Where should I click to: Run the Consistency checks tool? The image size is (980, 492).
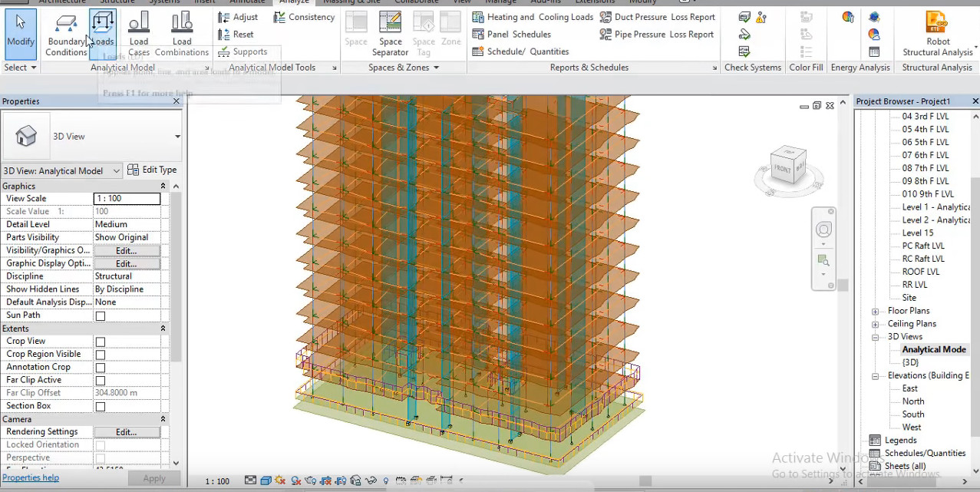tap(305, 17)
